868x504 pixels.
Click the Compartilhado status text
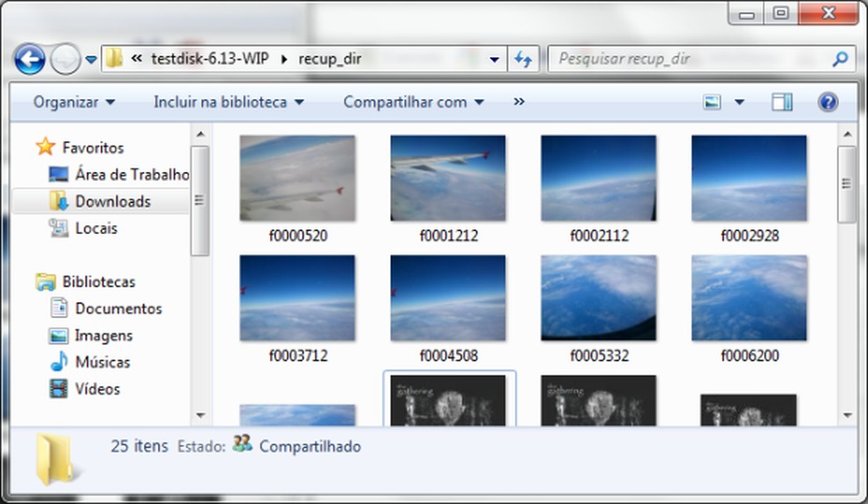click(x=310, y=447)
